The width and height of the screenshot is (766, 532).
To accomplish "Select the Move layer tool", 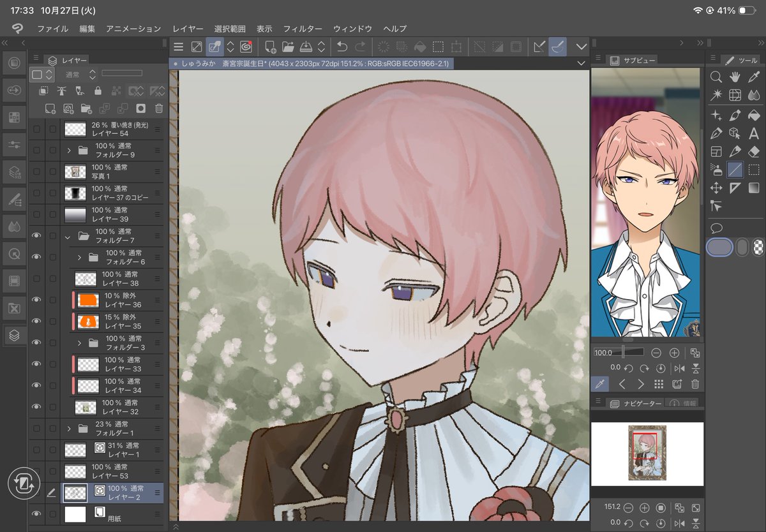I will (x=716, y=188).
